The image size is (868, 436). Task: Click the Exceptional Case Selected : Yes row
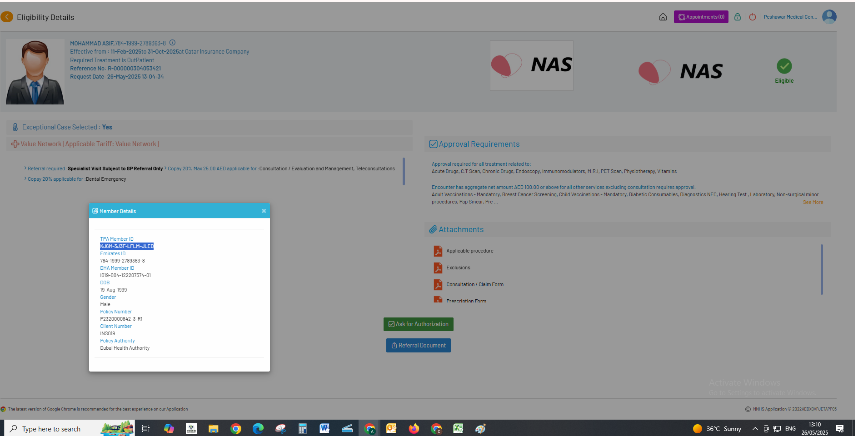click(210, 127)
